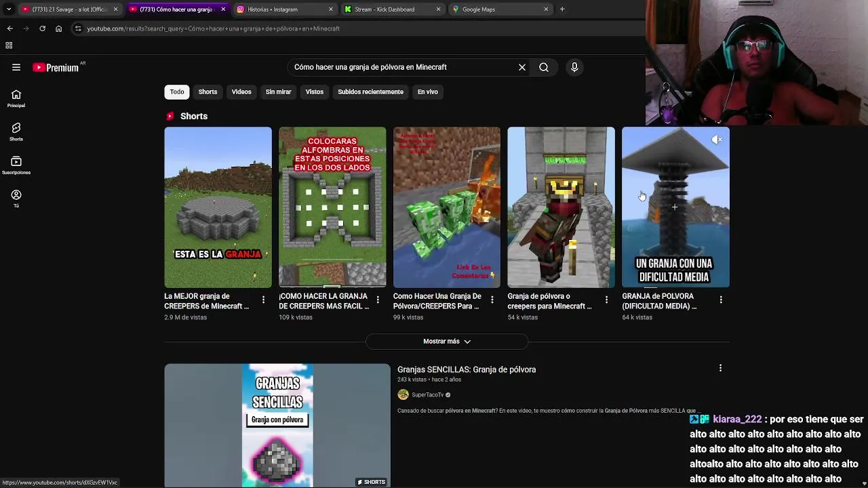868x488 pixels.
Task: Play the green creepers short thumbnail
Action: tap(447, 207)
